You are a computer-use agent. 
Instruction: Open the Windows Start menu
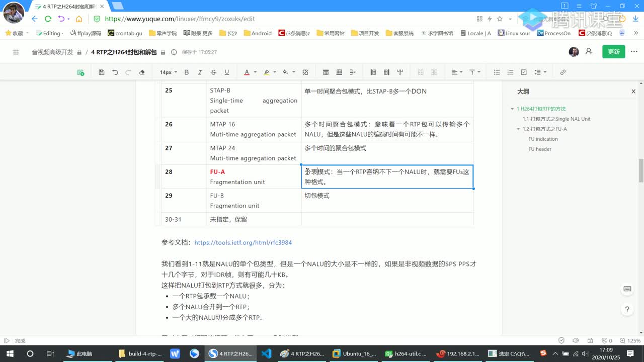pos(10,353)
